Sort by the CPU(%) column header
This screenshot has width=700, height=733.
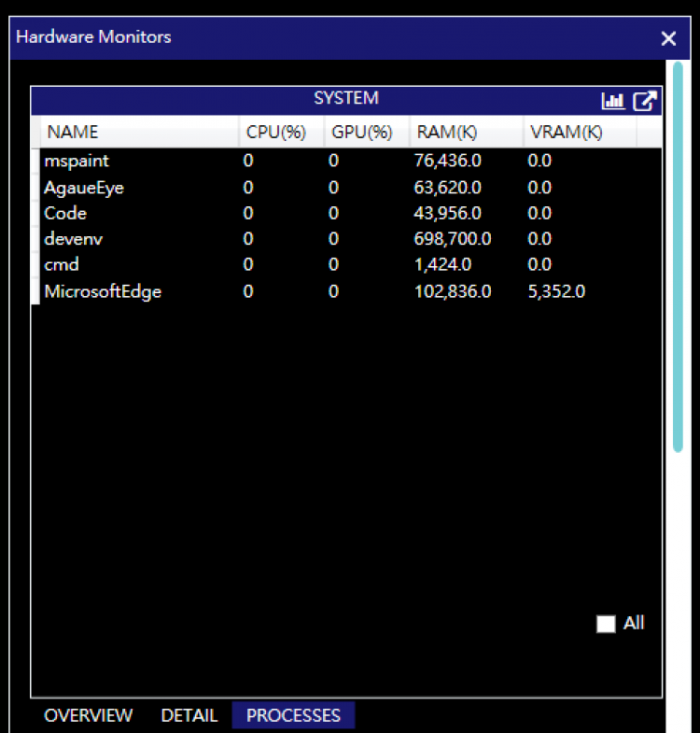click(x=275, y=132)
